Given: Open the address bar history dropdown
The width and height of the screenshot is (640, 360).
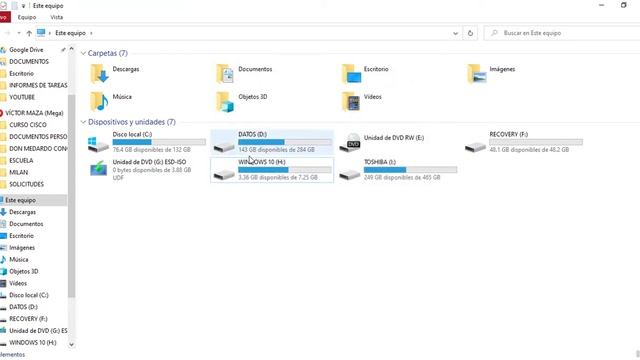Looking at the screenshot, I should point(456,33).
